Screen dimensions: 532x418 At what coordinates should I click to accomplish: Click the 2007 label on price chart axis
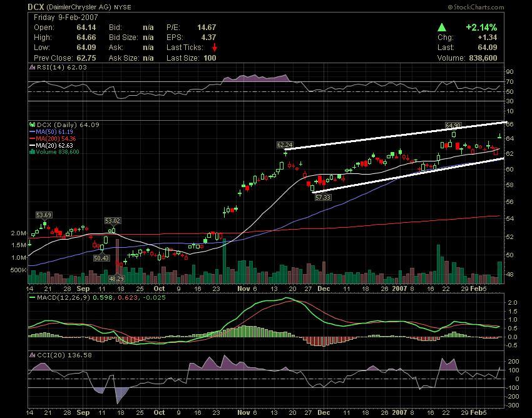point(399,288)
